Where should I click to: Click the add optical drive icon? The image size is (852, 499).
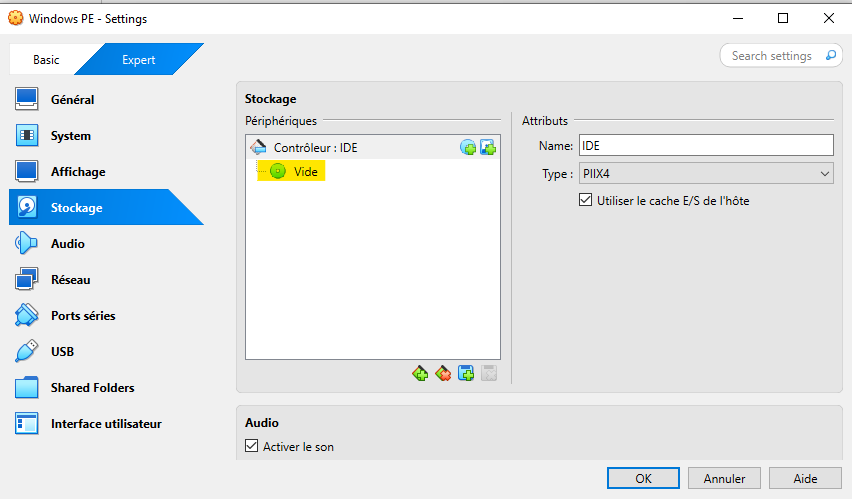pos(468,148)
